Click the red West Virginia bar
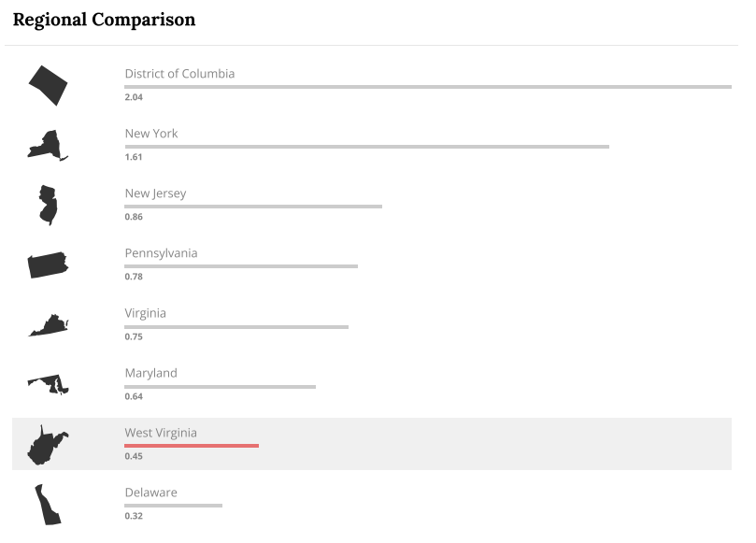The width and height of the screenshot is (756, 543). (x=192, y=446)
